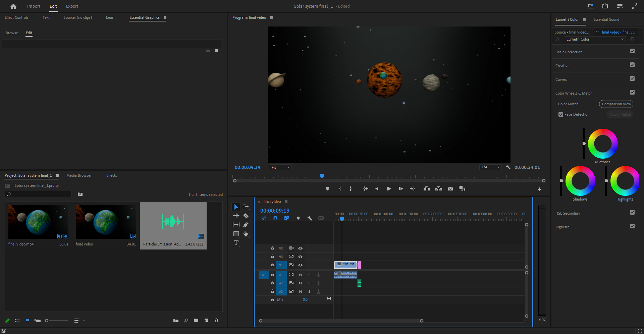Open the 1/4 playback resolution dropdown
644x334 pixels.
[490, 167]
